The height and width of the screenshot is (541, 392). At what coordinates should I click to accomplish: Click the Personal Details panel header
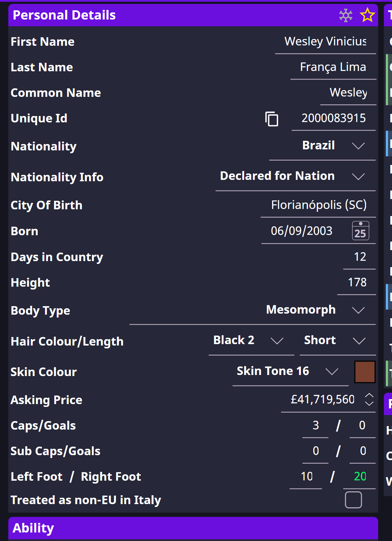point(64,15)
